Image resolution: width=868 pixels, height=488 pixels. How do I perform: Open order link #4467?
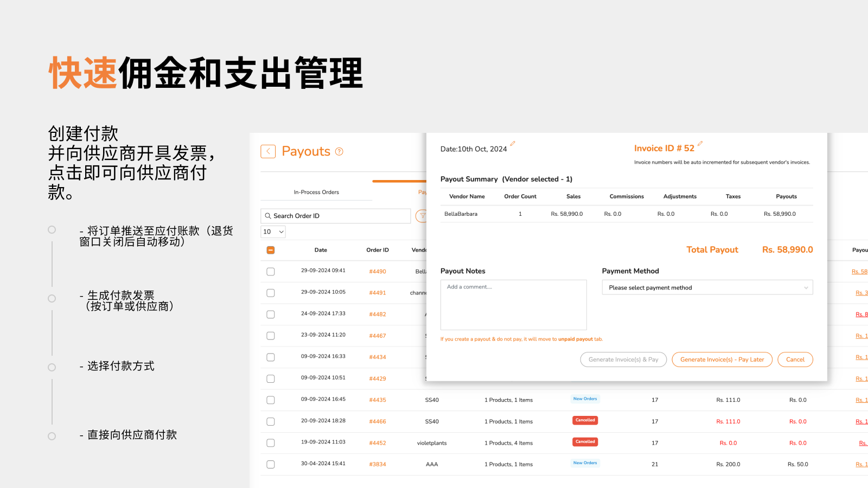point(378,336)
